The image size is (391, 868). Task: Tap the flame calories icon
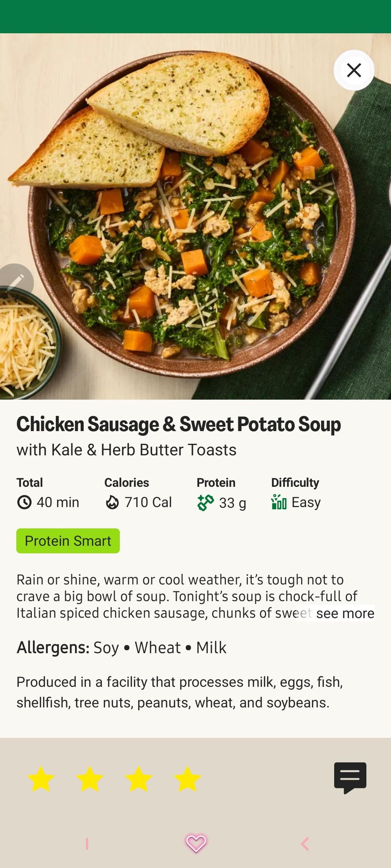coord(112,502)
